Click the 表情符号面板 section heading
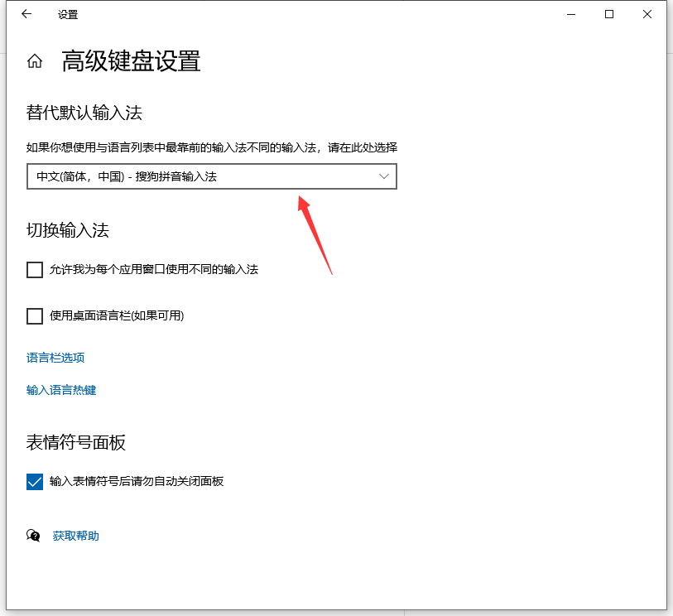 pyautogui.click(x=76, y=443)
